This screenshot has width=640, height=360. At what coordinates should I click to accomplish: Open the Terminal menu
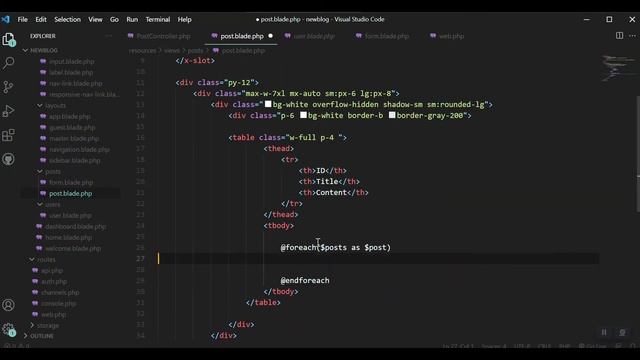tap(158, 19)
